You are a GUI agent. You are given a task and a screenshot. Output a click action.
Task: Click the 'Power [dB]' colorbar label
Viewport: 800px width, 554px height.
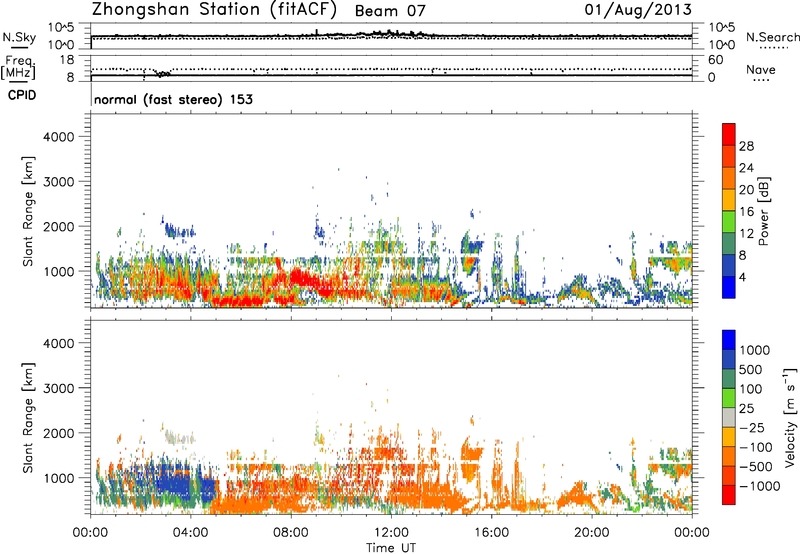(x=763, y=211)
